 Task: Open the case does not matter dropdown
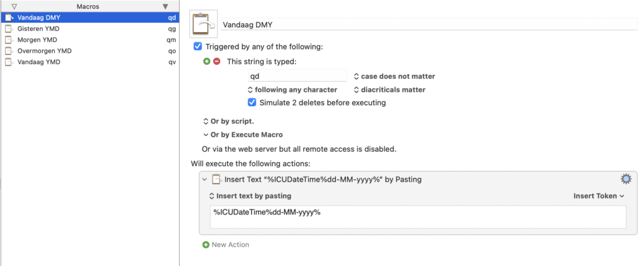pos(394,76)
